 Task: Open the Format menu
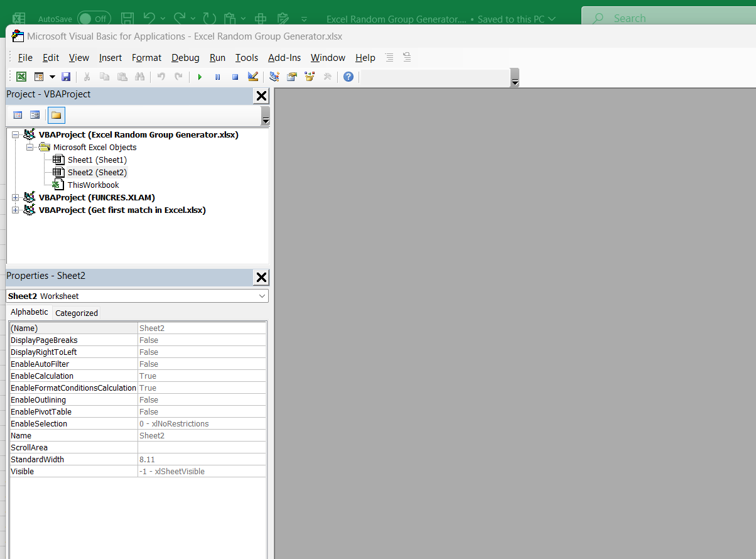tap(146, 57)
